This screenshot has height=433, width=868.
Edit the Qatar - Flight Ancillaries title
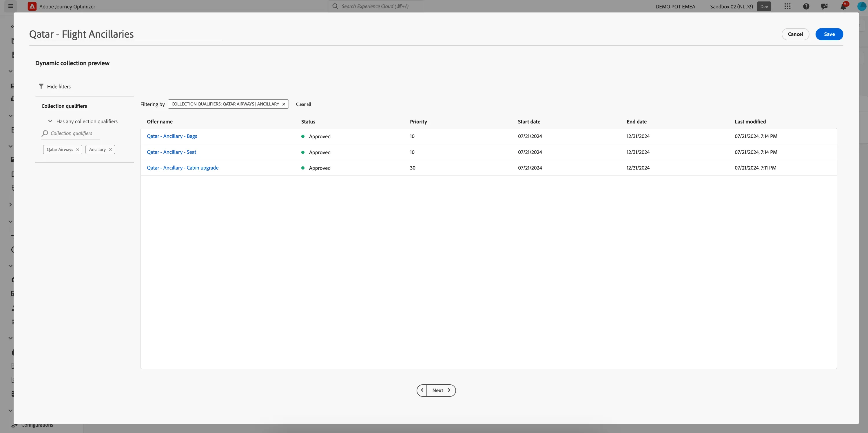tap(125, 34)
